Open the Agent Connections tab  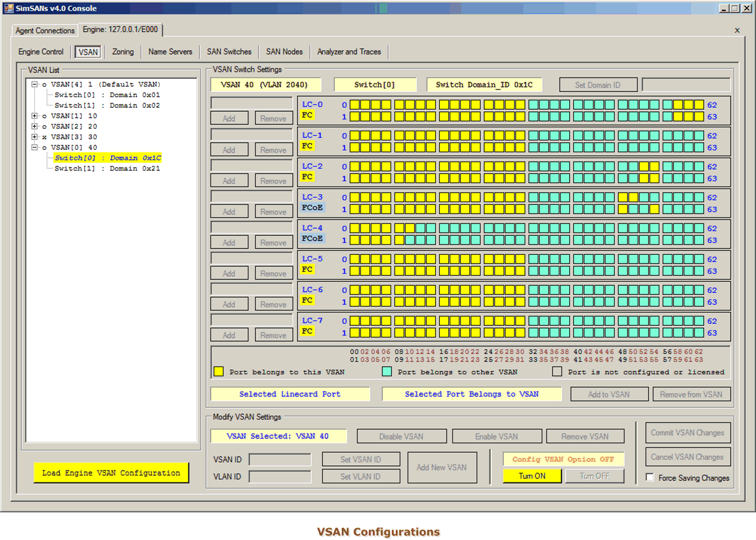pos(45,31)
